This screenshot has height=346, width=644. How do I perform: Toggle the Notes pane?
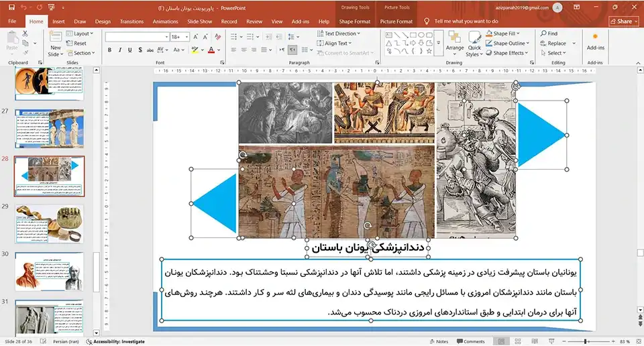click(x=439, y=341)
